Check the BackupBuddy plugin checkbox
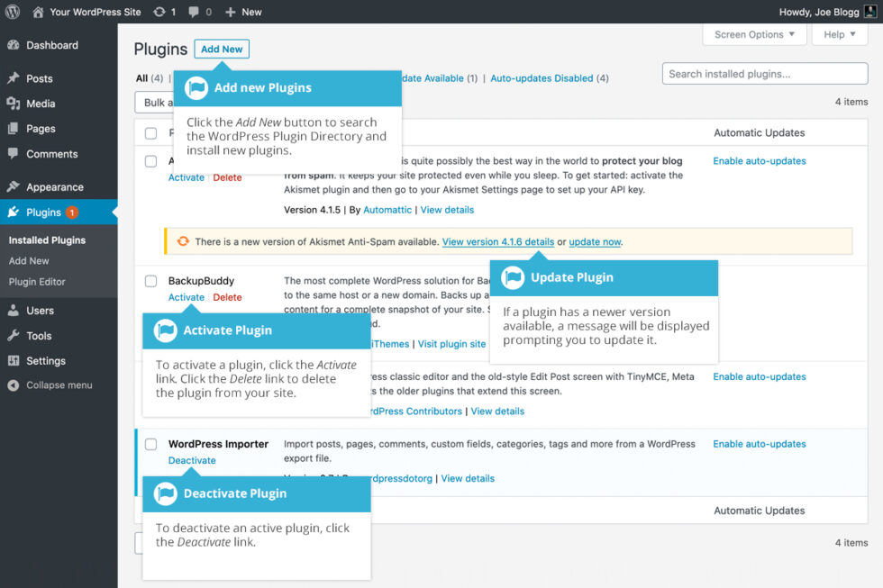 151,281
